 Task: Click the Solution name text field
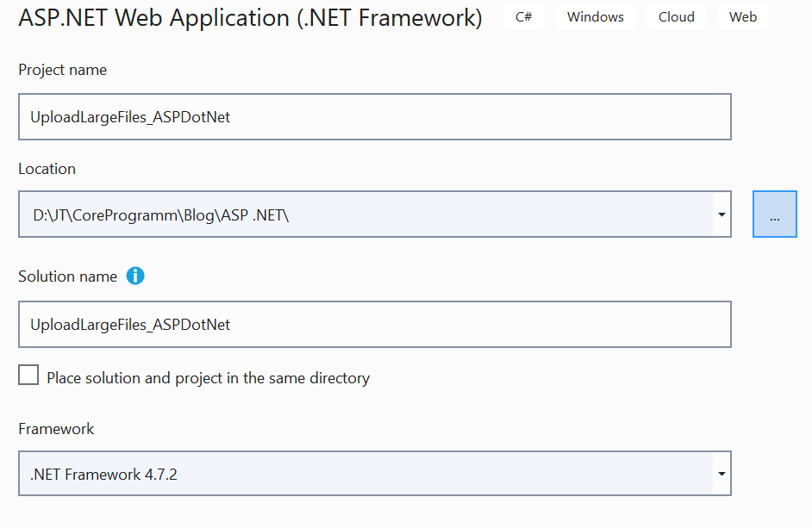coord(374,325)
